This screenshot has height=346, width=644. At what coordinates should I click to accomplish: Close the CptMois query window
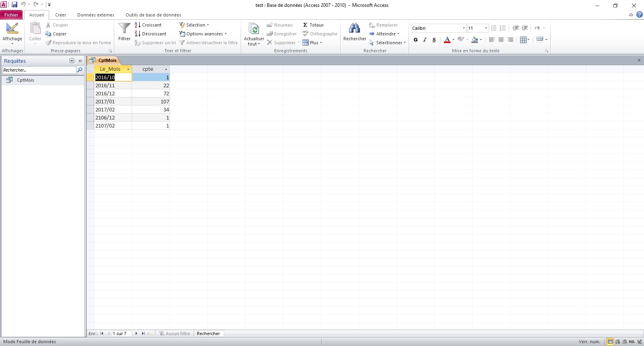coord(639,60)
